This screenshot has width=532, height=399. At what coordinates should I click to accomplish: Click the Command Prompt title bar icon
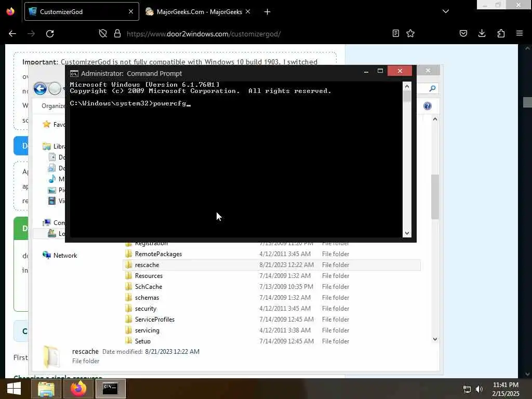pyautogui.click(x=74, y=74)
